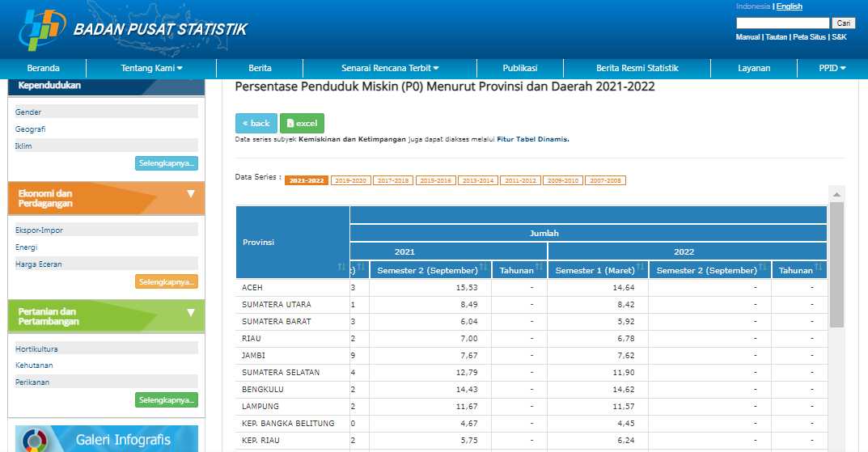Collapse the Ekonomi dan Perdagangan section
868x452 pixels.
(191, 194)
